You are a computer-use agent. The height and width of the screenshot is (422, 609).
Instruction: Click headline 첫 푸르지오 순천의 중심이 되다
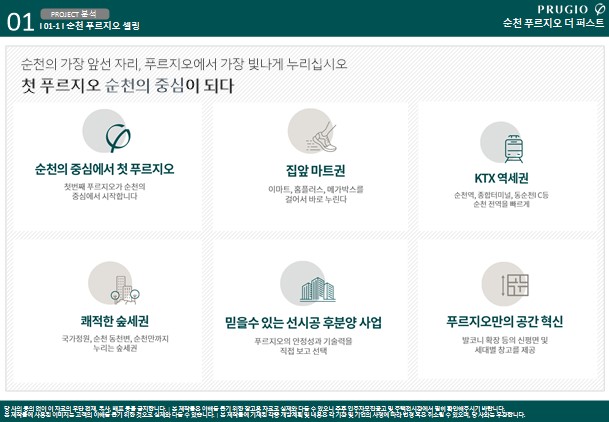[127, 85]
